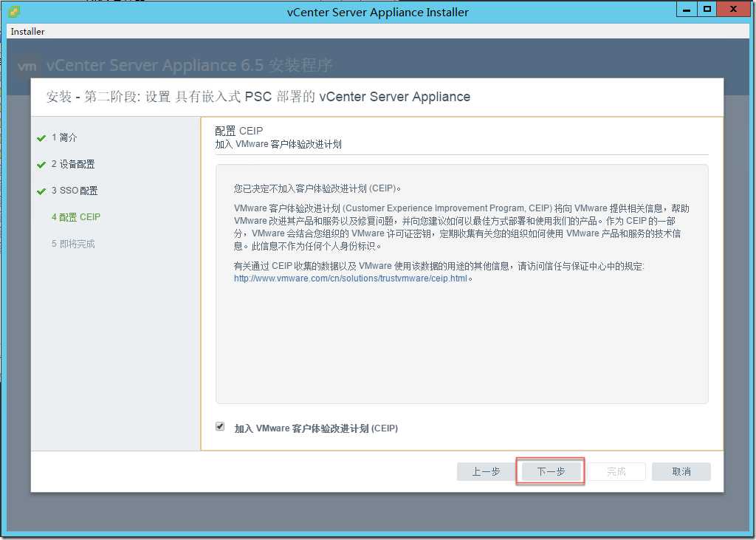Click the 配置 CEIP heading text

click(x=238, y=131)
